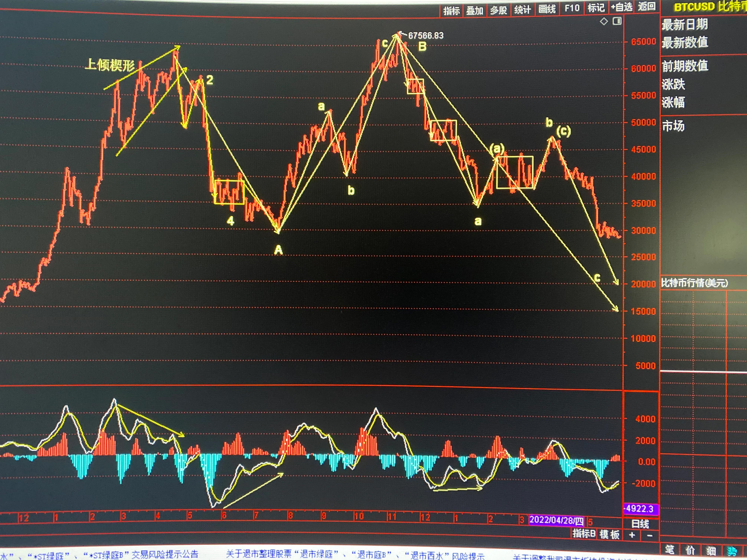Screen dimensions: 747x560
Task: Open news link about *ST绿庭B 交易风险提示公告
Action: pyautogui.click(x=140, y=554)
